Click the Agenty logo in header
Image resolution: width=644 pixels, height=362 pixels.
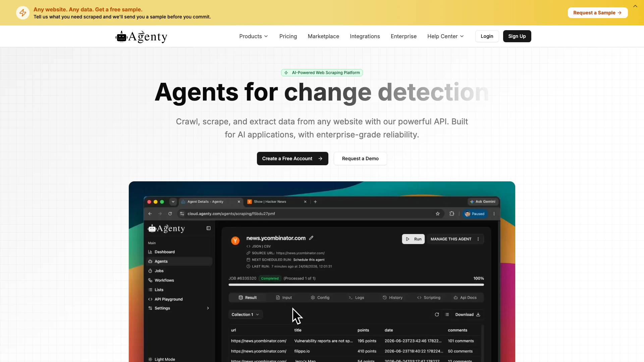pos(141,37)
